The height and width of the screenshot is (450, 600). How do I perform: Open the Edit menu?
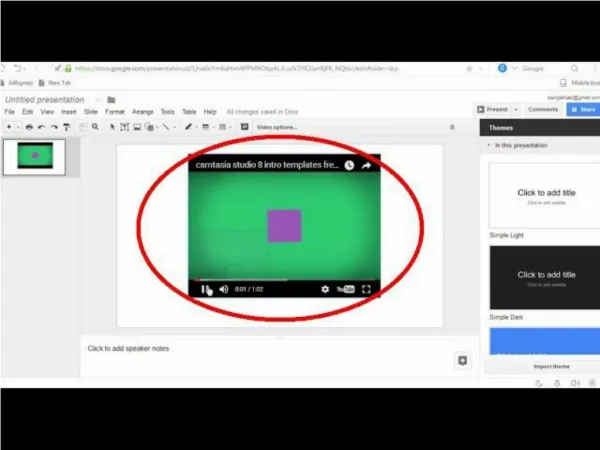point(27,112)
